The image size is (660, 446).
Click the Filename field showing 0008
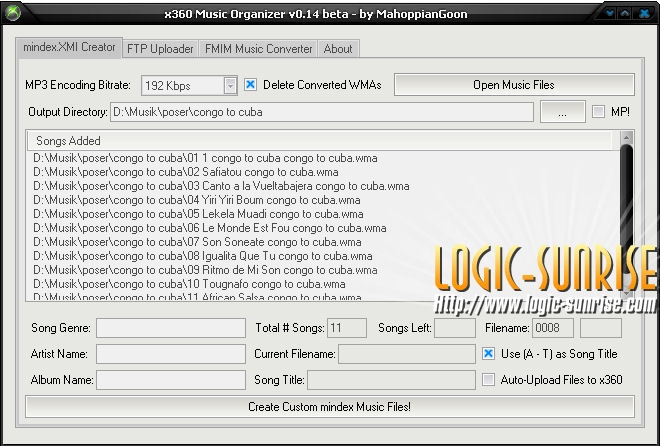[x=553, y=328]
